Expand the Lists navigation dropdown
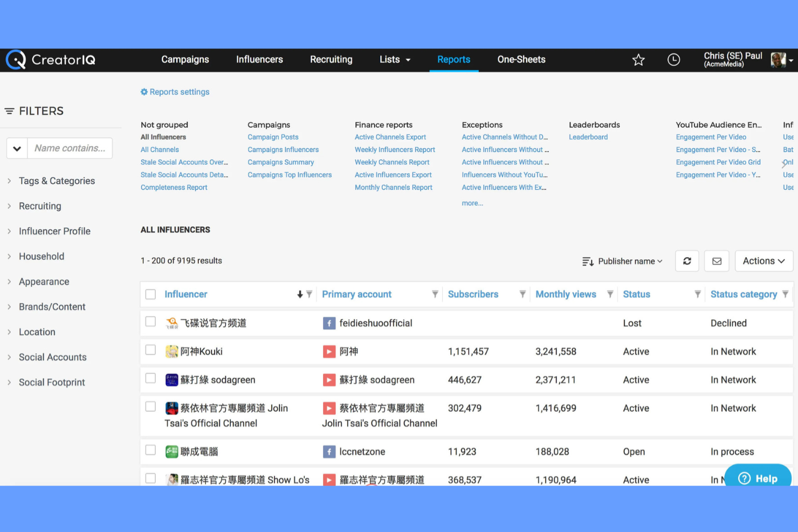798x532 pixels. coord(395,60)
